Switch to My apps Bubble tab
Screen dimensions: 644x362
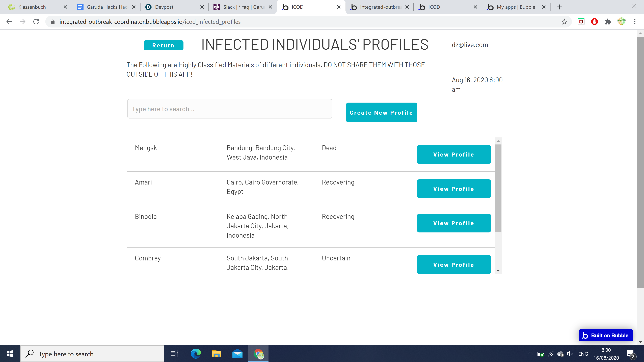click(516, 7)
